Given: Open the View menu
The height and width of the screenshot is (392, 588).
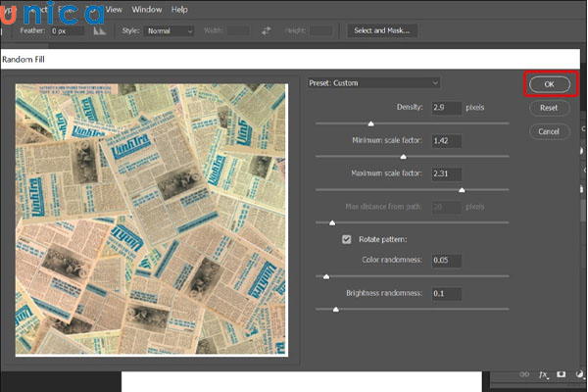Looking at the screenshot, I should pos(114,9).
